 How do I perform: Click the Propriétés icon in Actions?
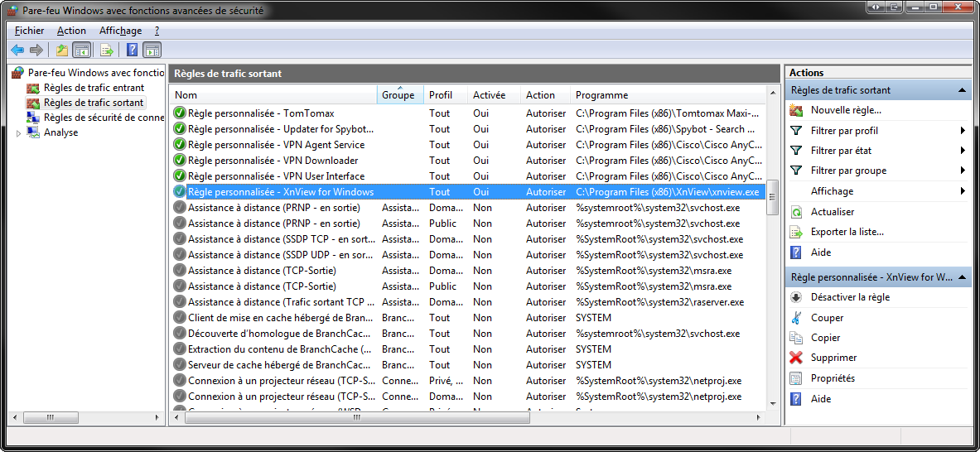(x=796, y=378)
